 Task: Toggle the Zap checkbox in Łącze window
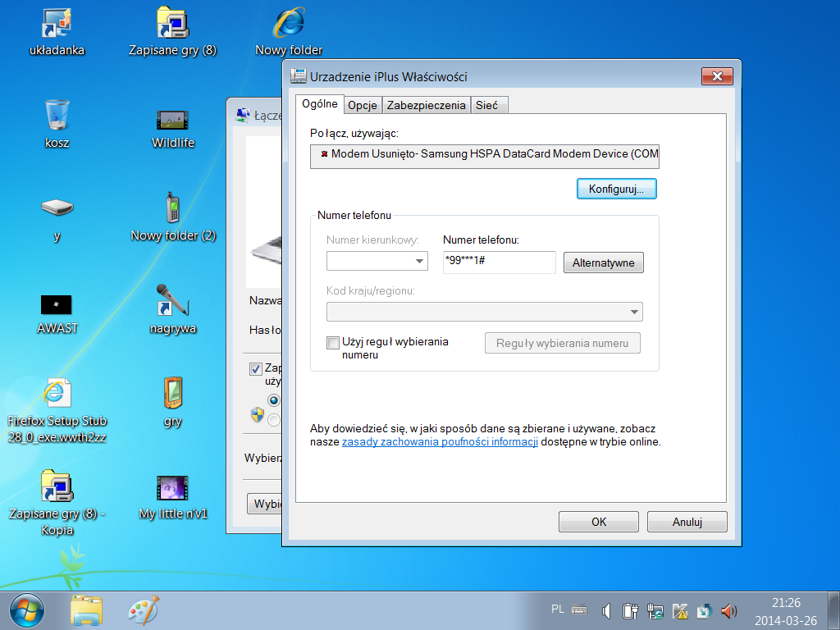pyautogui.click(x=256, y=368)
